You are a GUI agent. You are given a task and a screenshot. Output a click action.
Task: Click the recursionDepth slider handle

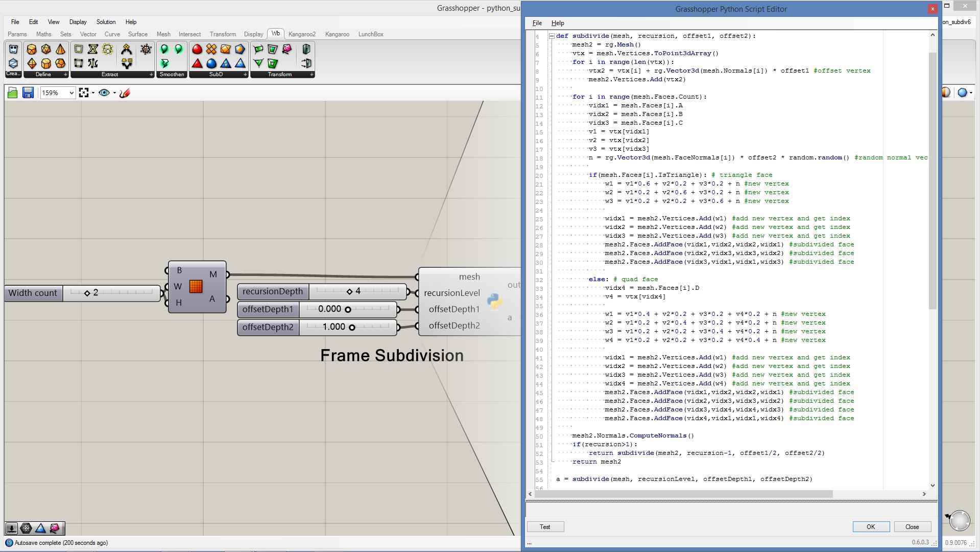(350, 291)
